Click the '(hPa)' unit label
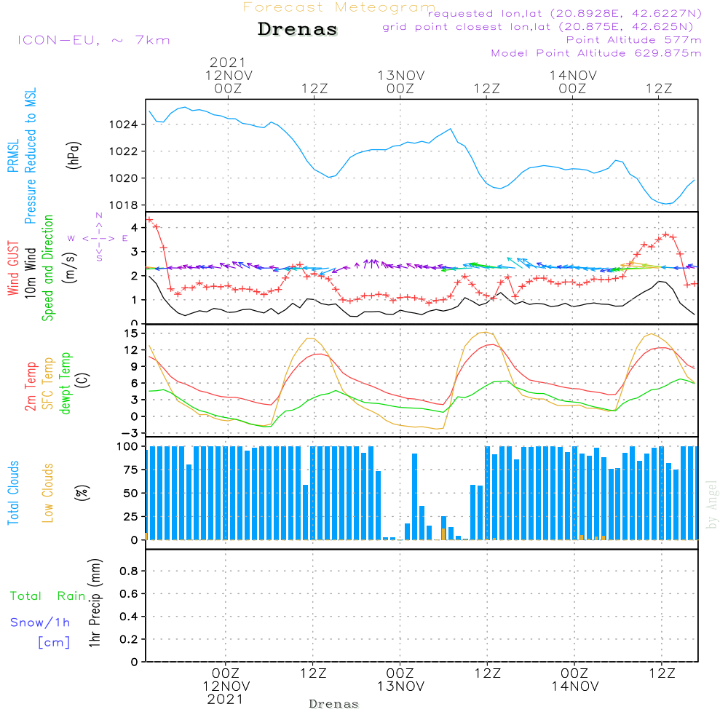728x728 pixels. [x=74, y=155]
